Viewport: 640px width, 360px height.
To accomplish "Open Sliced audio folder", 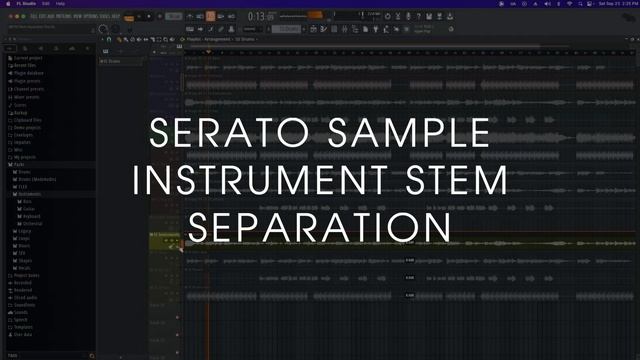I will [25, 298].
